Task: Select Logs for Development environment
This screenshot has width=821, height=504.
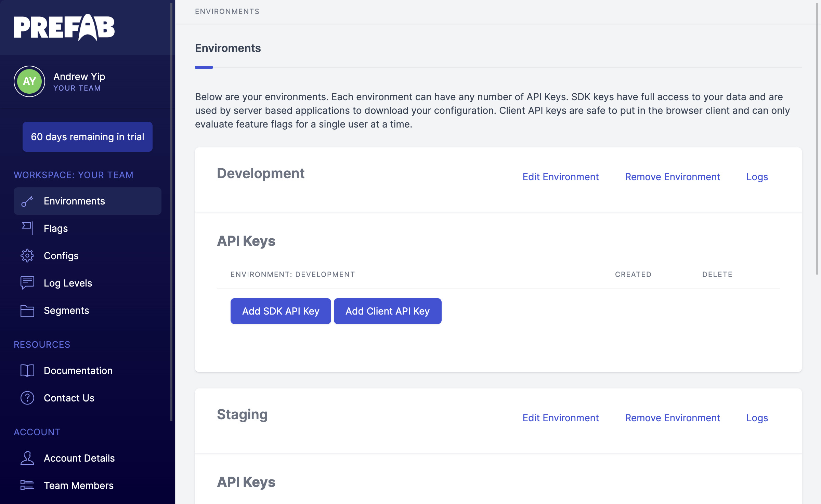Action: pyautogui.click(x=757, y=176)
